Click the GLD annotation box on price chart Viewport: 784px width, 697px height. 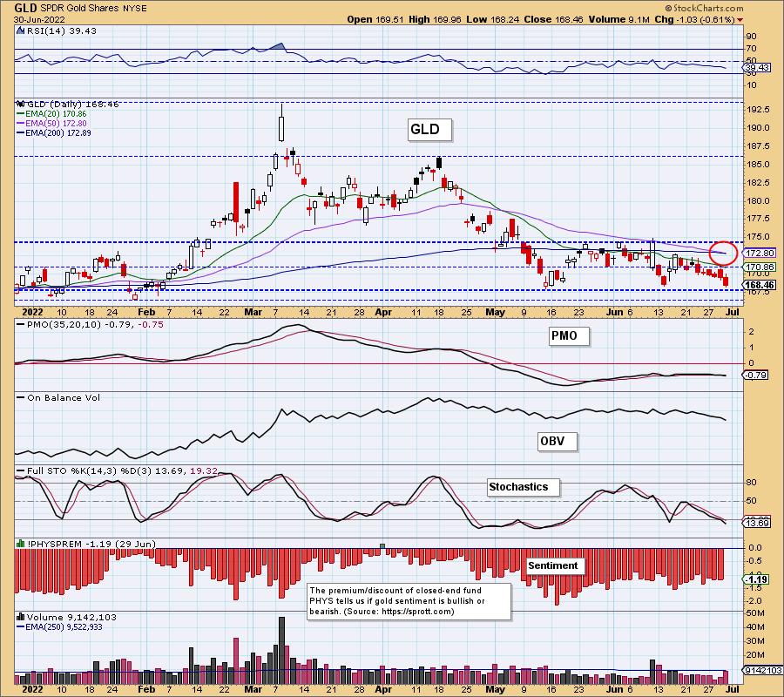(429, 130)
